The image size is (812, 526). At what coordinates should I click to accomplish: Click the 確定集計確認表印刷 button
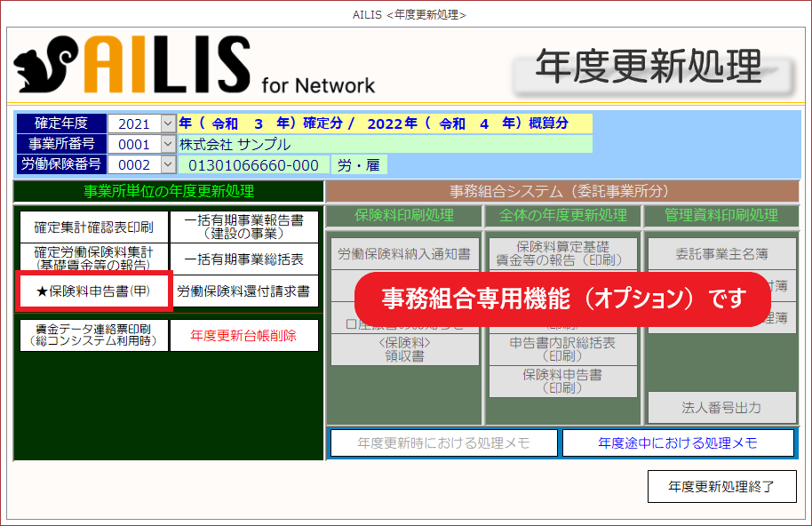tap(93, 227)
